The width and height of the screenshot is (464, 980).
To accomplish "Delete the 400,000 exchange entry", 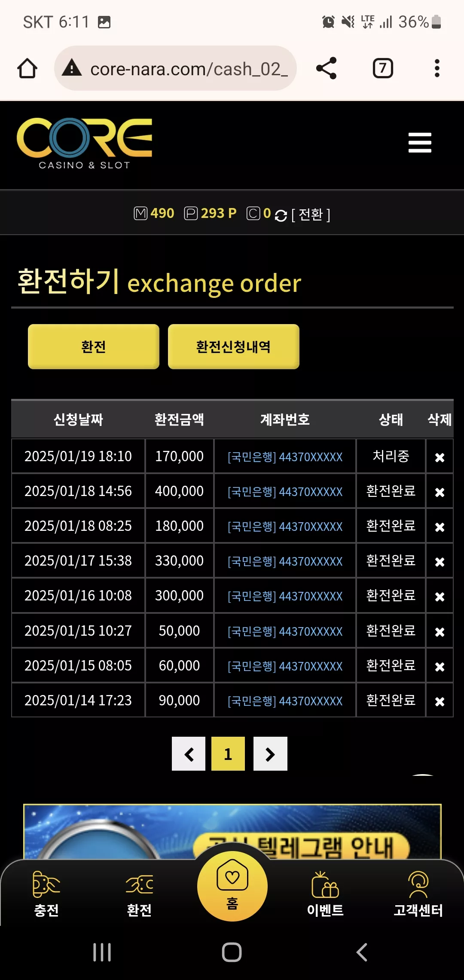I will [440, 492].
